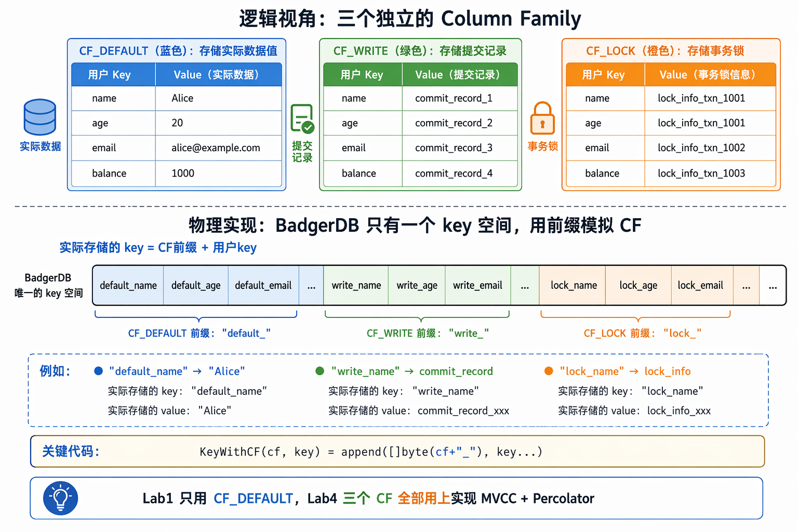Click the "Value（提交记录）" column header
This screenshot has height=532, width=798.
(460, 75)
